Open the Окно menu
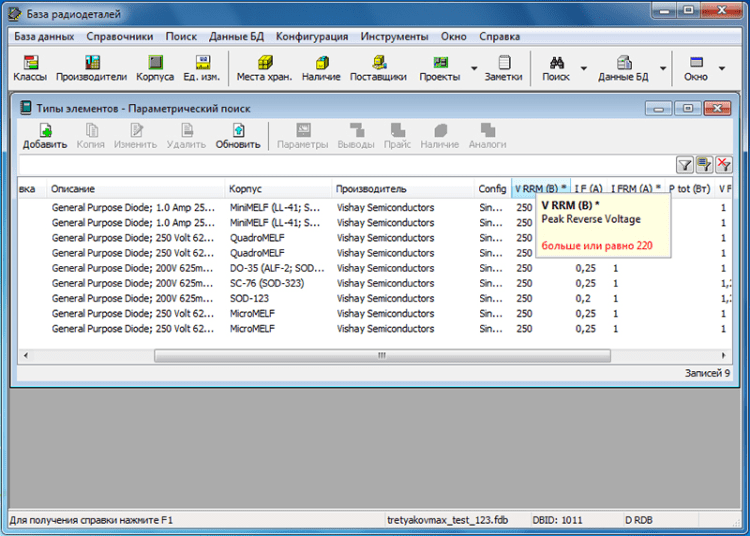 453,36
